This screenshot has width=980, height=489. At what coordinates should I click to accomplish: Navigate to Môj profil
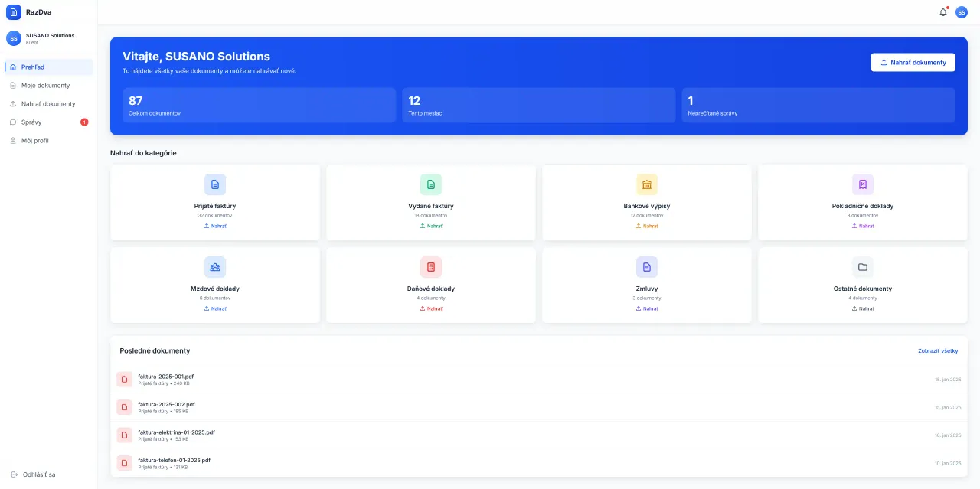pyautogui.click(x=34, y=141)
